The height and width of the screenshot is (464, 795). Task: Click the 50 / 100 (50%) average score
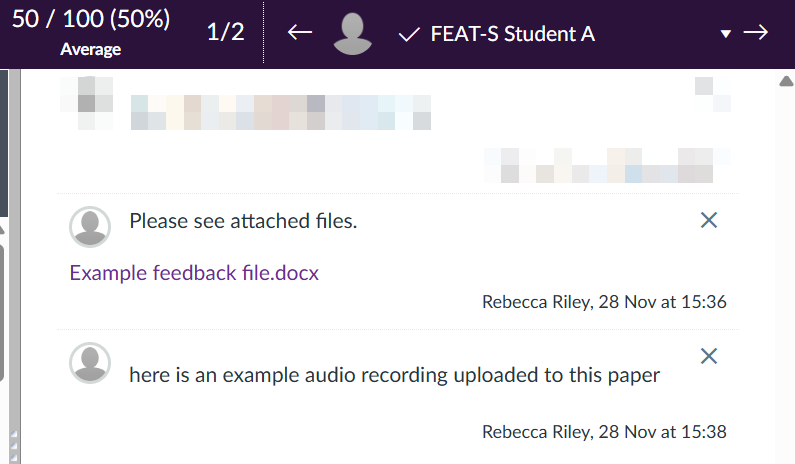tap(91, 20)
